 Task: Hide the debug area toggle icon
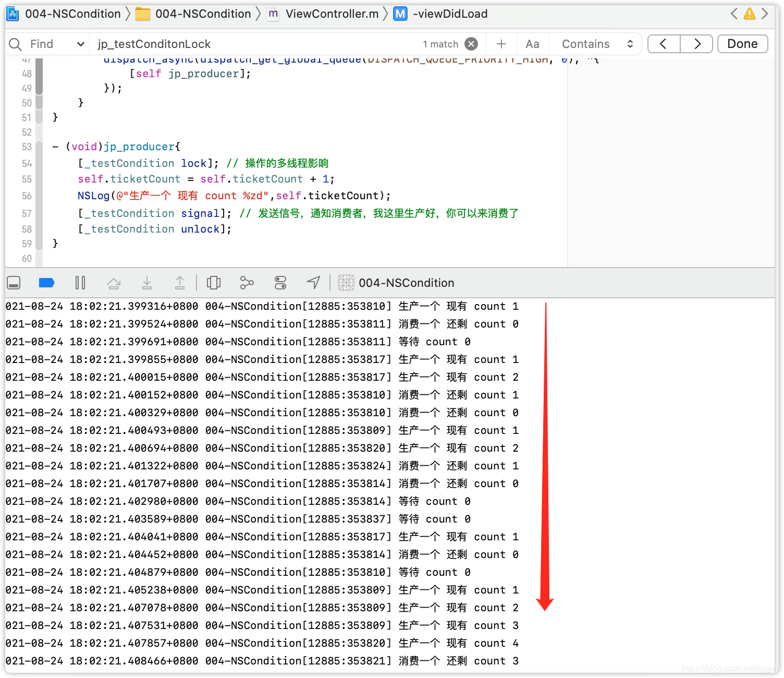[14, 283]
